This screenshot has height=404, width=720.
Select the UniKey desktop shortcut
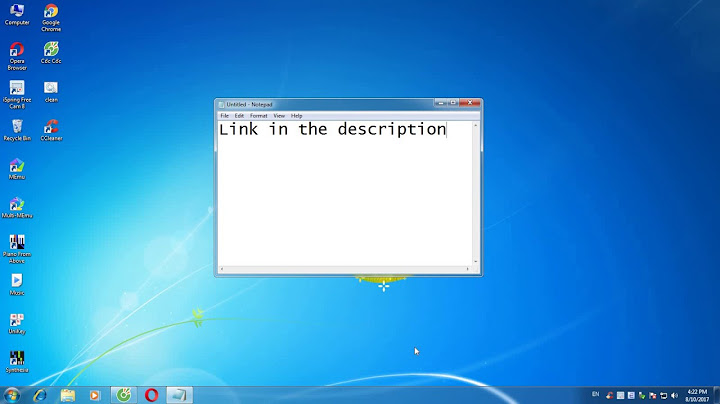coord(17,323)
